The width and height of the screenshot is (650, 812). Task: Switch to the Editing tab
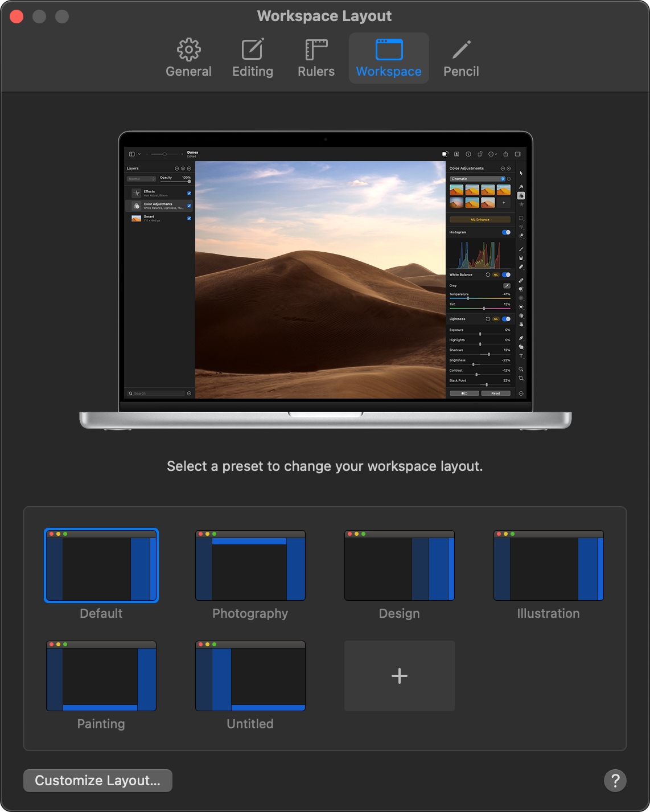tap(253, 58)
